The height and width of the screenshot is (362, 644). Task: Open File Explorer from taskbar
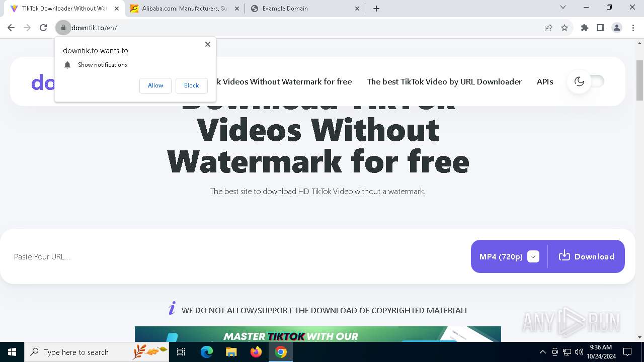point(231,352)
